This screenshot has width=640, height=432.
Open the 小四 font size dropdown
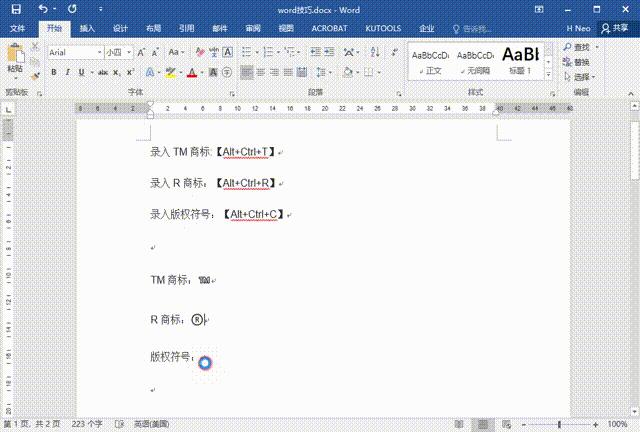(x=129, y=52)
